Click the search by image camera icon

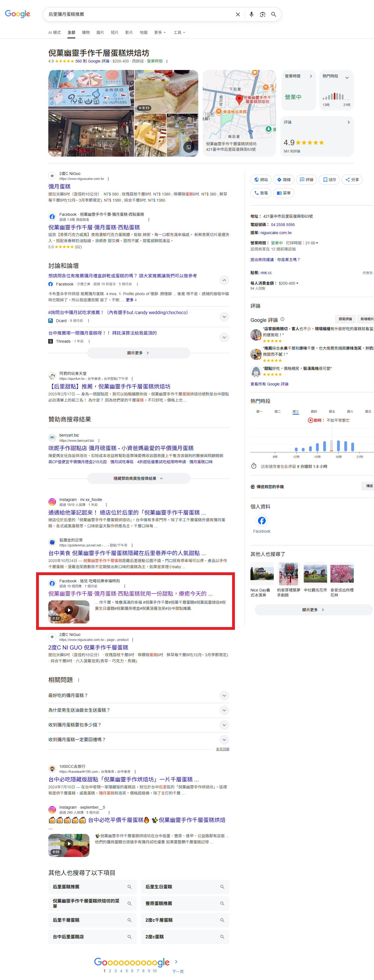click(262, 14)
